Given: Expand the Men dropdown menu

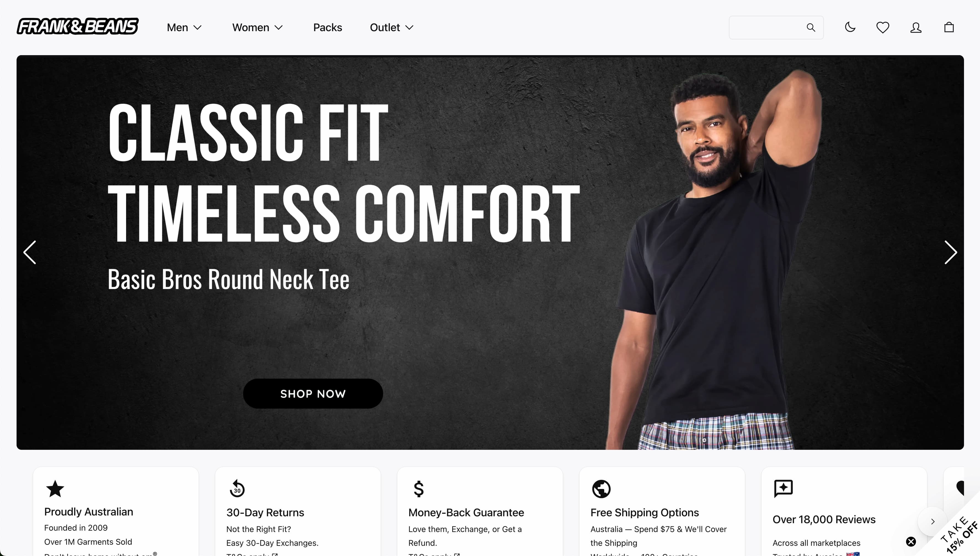Looking at the screenshot, I should (184, 28).
